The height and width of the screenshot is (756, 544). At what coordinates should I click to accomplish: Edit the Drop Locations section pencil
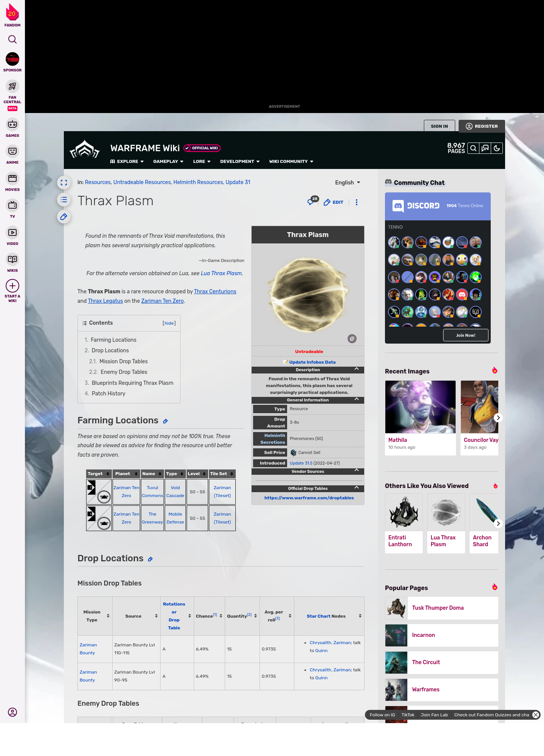coord(150,559)
